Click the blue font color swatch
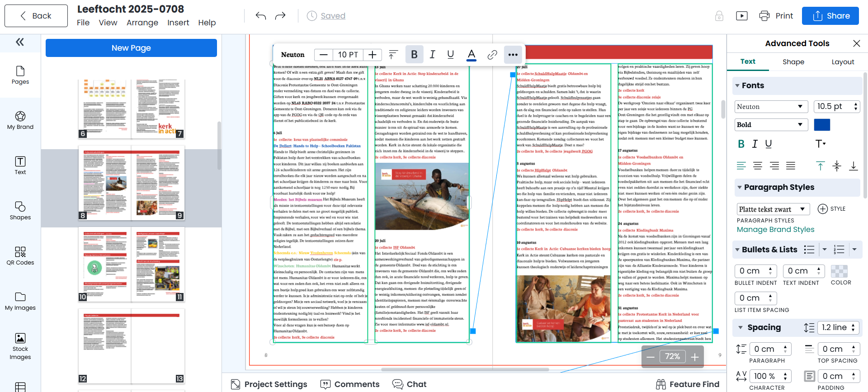Viewport: 868px width, 392px height. (822, 125)
